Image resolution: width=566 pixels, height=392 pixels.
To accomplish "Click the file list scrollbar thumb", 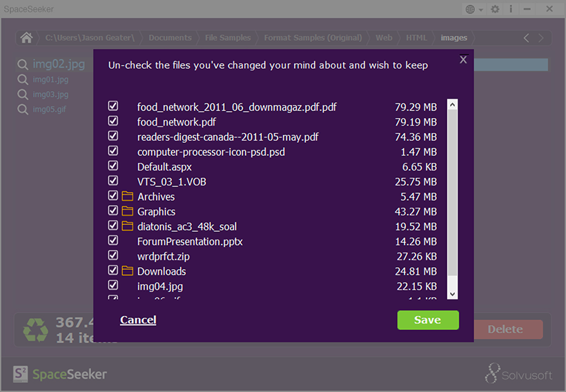I will [x=452, y=193].
